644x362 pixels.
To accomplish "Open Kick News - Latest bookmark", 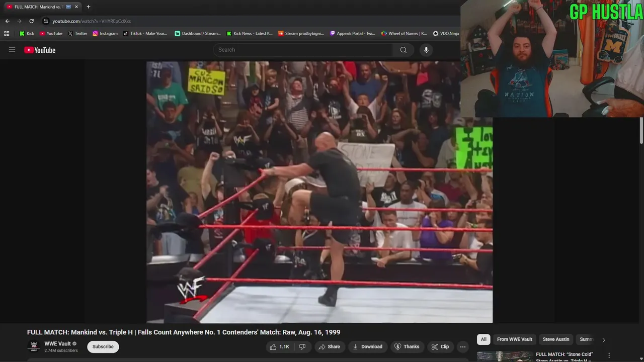I will [250, 34].
